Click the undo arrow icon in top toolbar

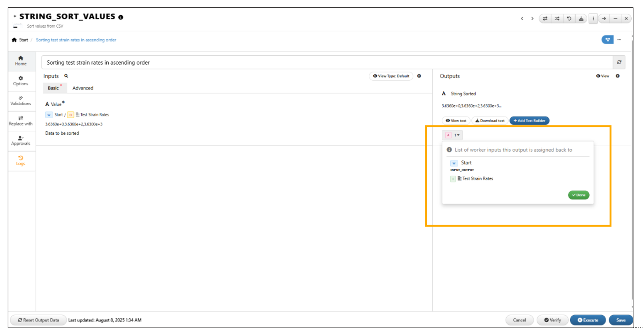(x=569, y=19)
